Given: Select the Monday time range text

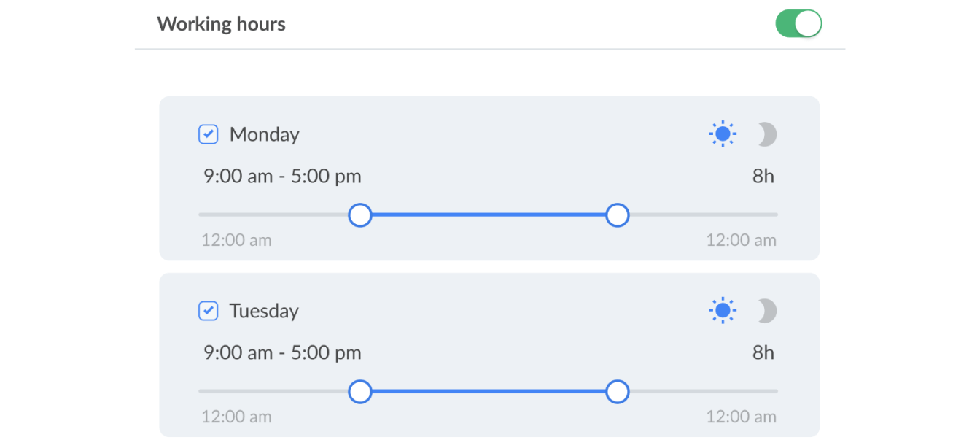Looking at the screenshot, I should point(281,175).
